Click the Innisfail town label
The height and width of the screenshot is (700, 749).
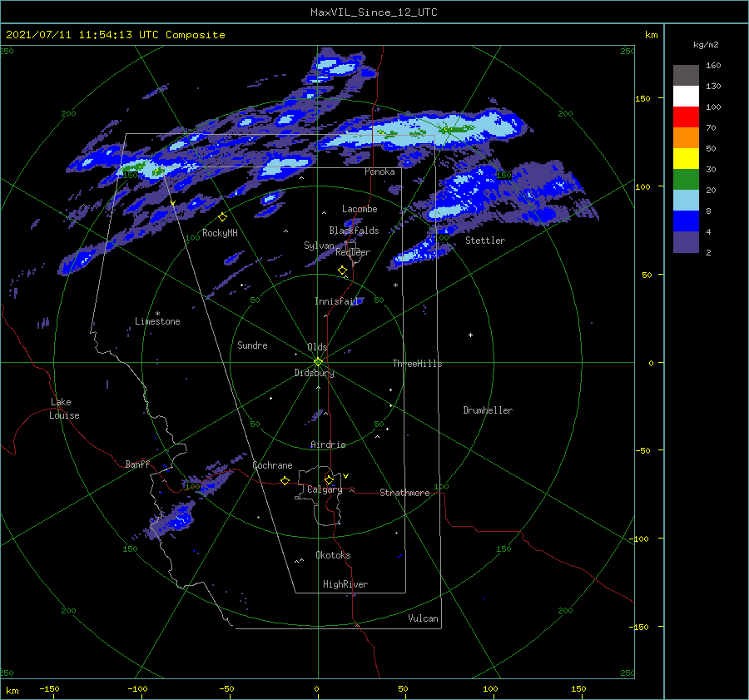(x=336, y=301)
